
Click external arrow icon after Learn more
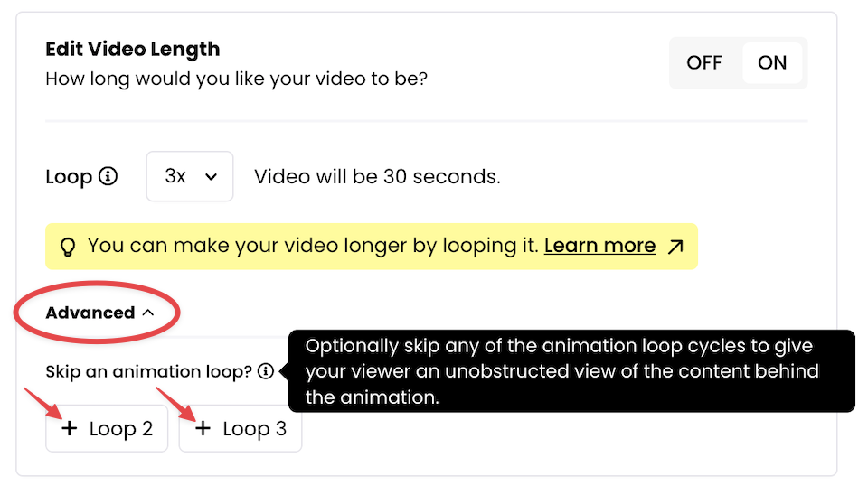coord(675,247)
